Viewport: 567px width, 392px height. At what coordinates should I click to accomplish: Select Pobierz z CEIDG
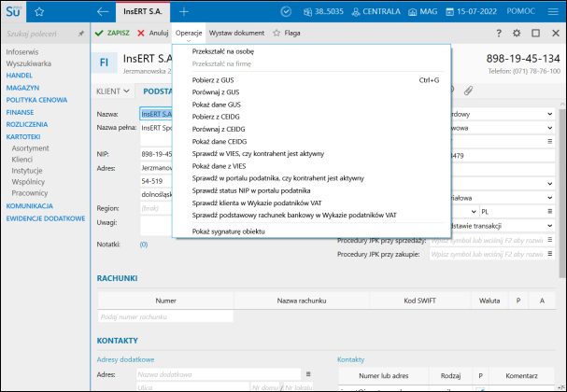[x=216, y=117]
